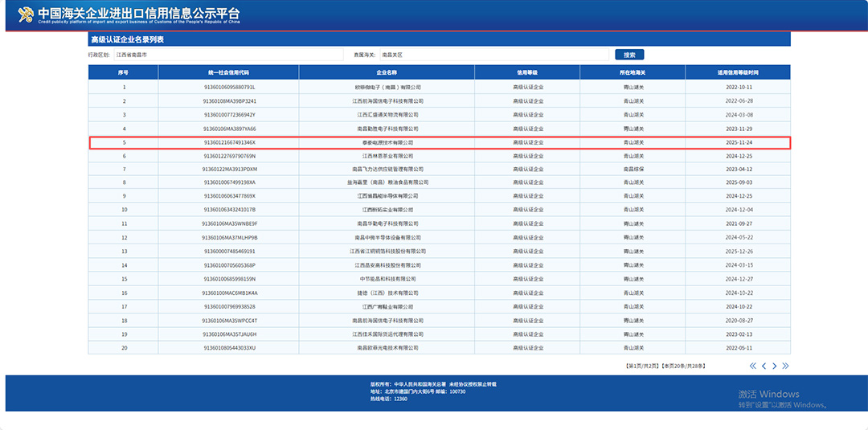Click the 统一社会信用代码 column header

click(229, 72)
